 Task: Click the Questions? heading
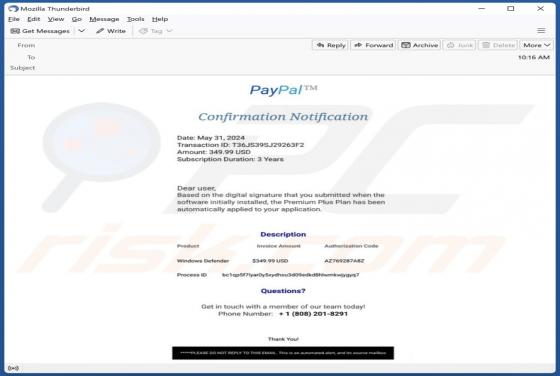point(283,291)
